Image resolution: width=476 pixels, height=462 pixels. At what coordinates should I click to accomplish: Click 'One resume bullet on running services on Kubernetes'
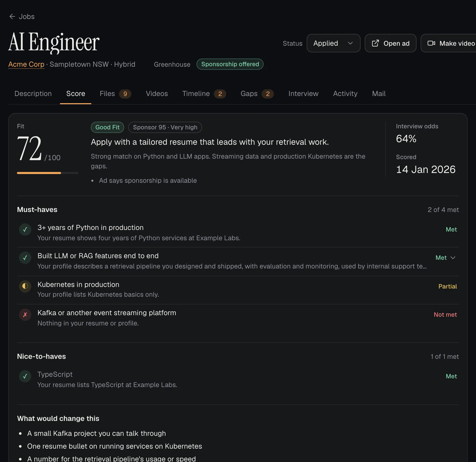coord(114,446)
